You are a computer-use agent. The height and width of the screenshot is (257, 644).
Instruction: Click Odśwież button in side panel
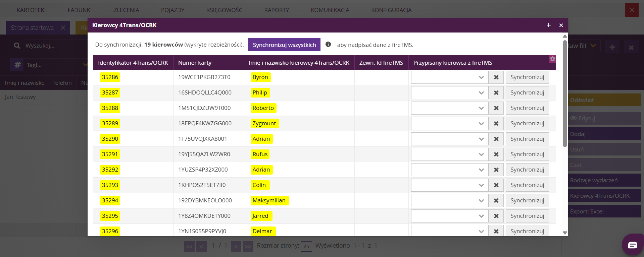tap(604, 100)
